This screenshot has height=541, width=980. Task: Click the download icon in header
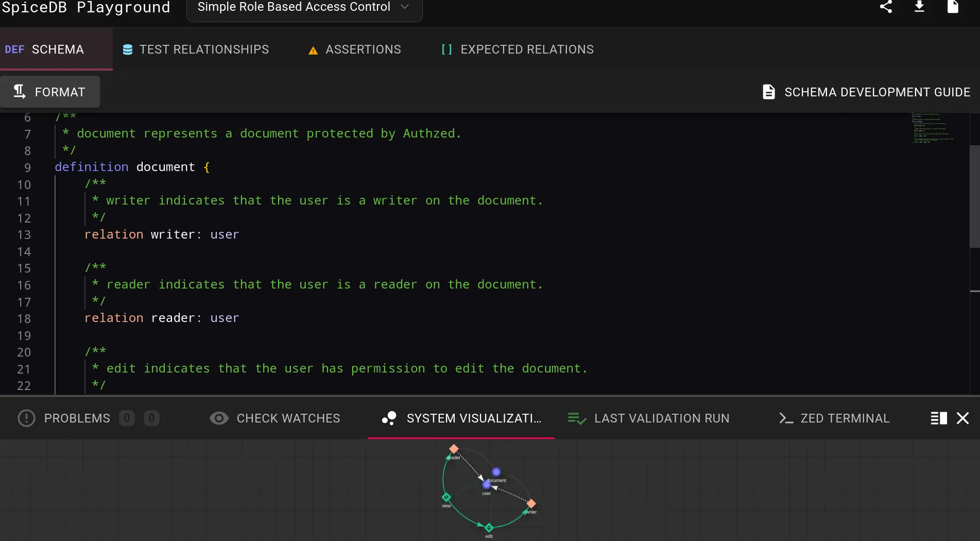click(x=919, y=7)
